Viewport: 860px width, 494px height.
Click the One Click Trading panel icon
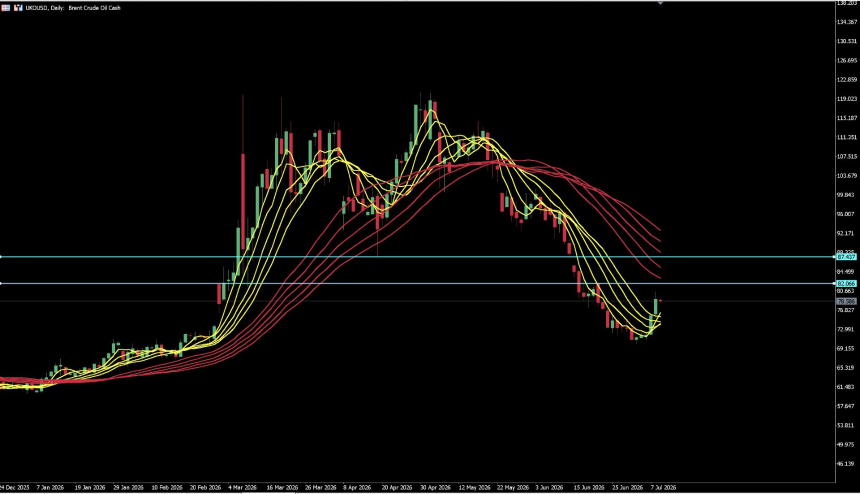(x=18, y=8)
